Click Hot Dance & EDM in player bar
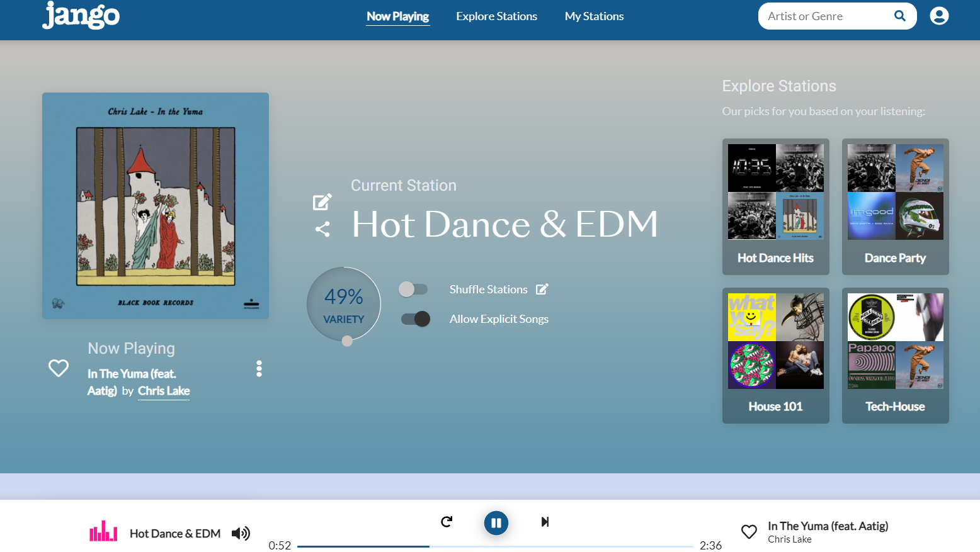The image size is (980, 552). coord(175,534)
